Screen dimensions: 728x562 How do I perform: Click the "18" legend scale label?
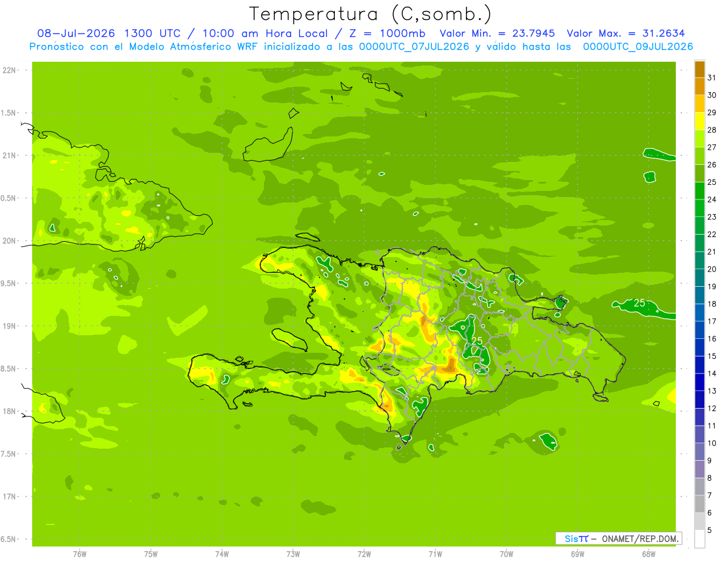click(712, 304)
